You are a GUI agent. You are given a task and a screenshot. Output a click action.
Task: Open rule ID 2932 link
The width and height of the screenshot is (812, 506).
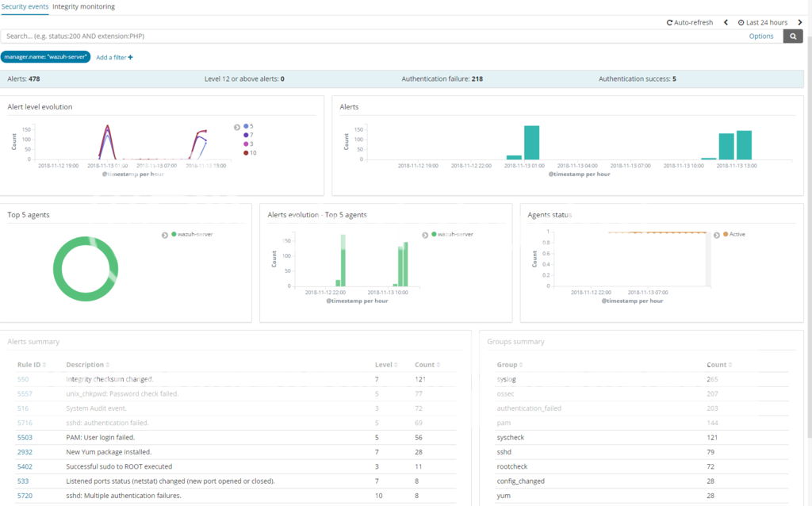pyautogui.click(x=25, y=451)
